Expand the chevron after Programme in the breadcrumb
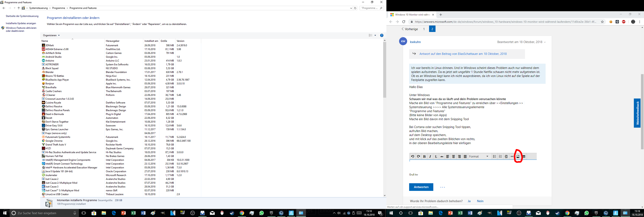 (x=67, y=8)
